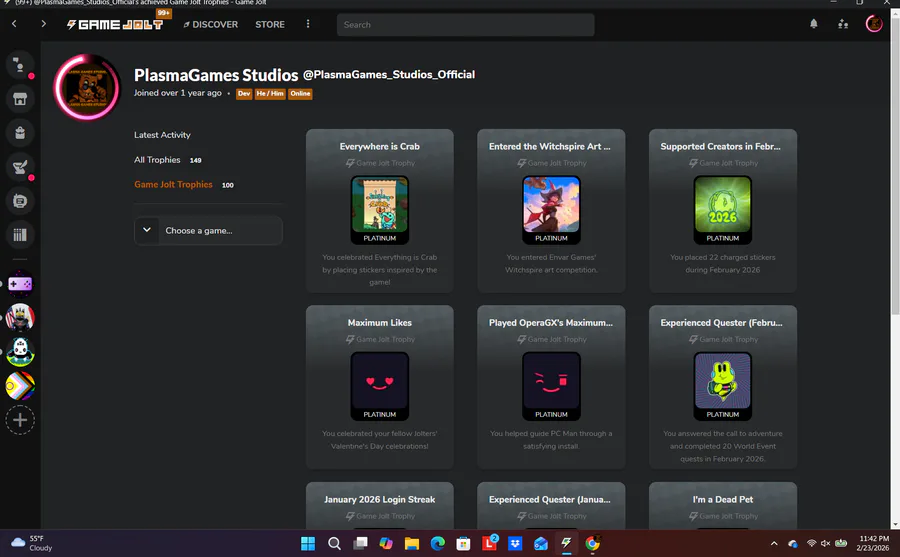Image resolution: width=900 pixels, height=557 pixels.
Task: Open the storefront icon in the sidebar
Action: 20,99
